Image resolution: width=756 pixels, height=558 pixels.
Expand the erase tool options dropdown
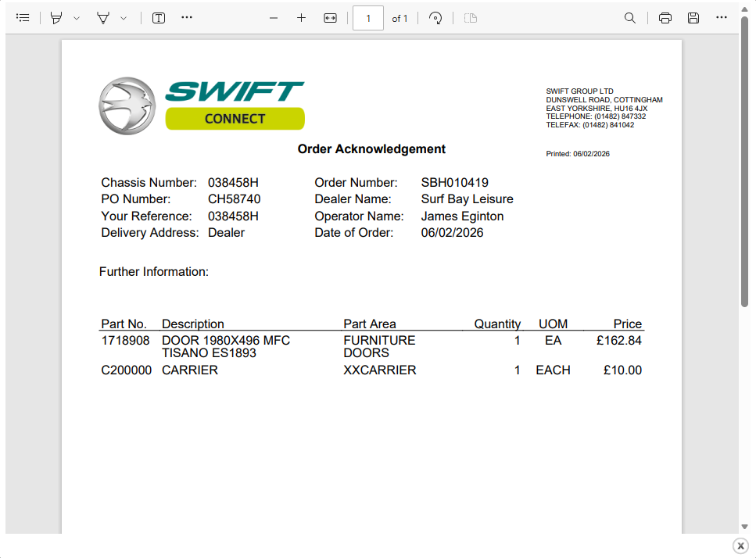pyautogui.click(x=124, y=18)
